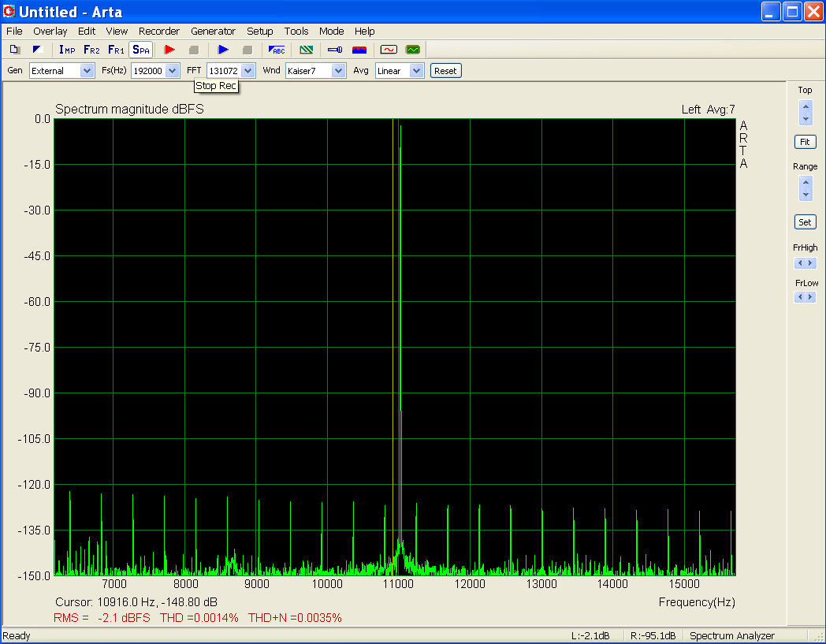
Task: Click the Top down arrow
Action: click(x=806, y=119)
